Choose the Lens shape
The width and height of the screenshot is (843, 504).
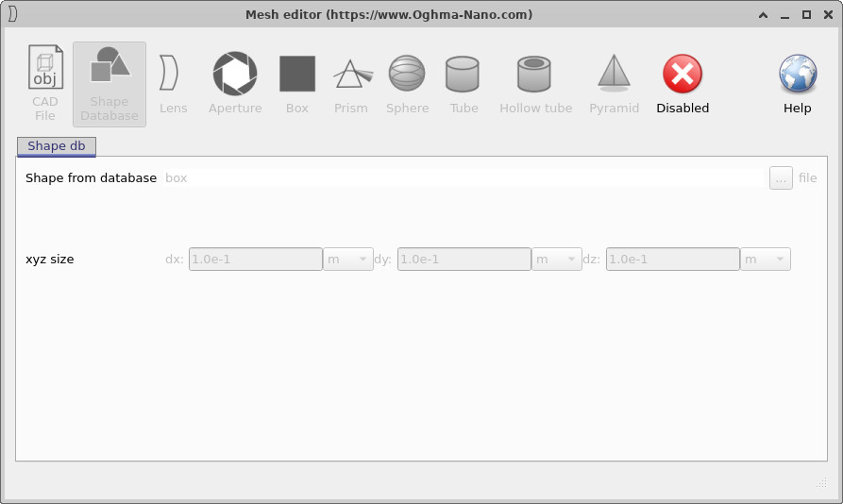pyautogui.click(x=173, y=84)
